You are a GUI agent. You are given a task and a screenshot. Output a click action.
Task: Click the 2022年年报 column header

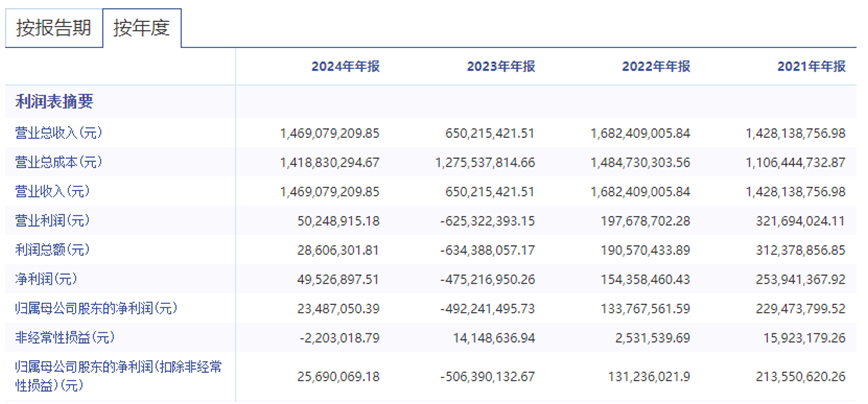[x=656, y=66]
